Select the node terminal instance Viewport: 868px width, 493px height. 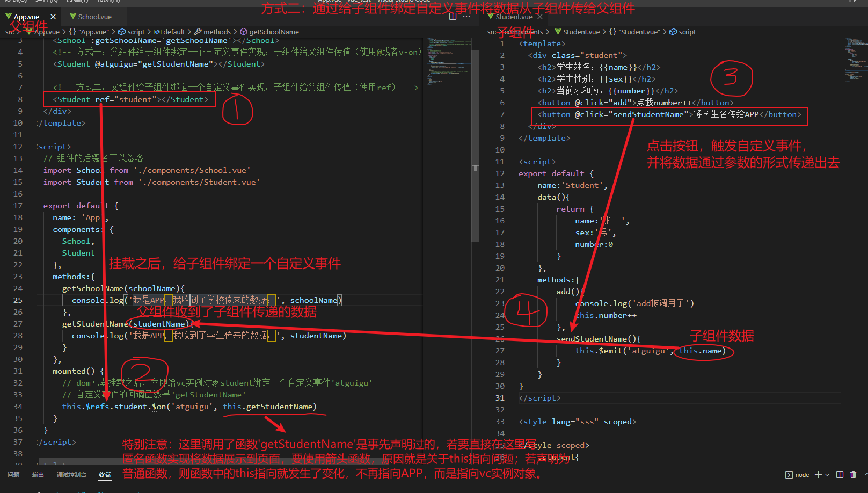pos(797,475)
